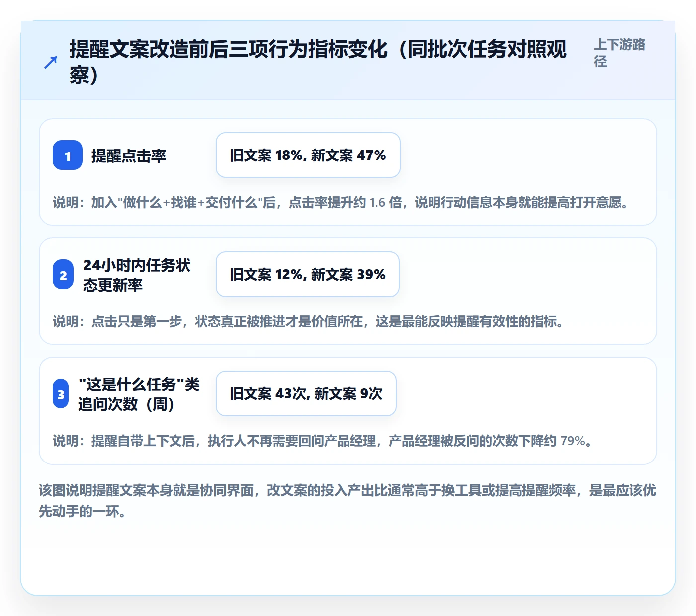Click the note starting 点击只是第一步
The image size is (696, 616).
click(x=308, y=321)
